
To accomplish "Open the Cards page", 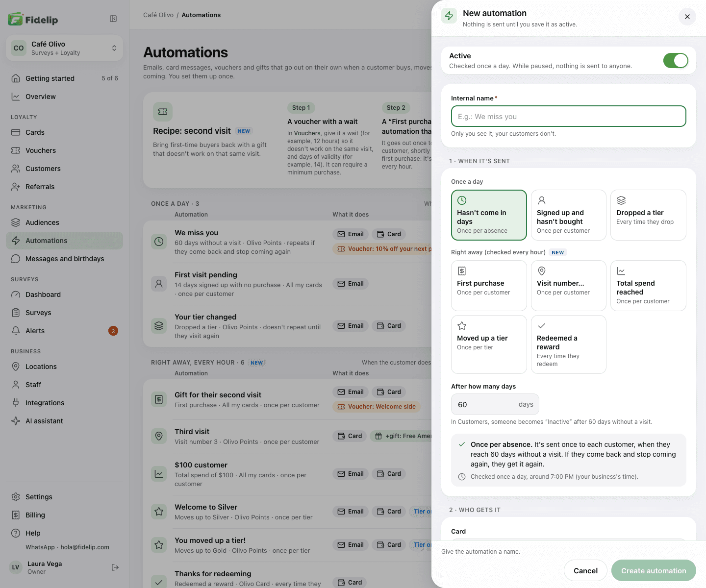I will tap(64, 132).
